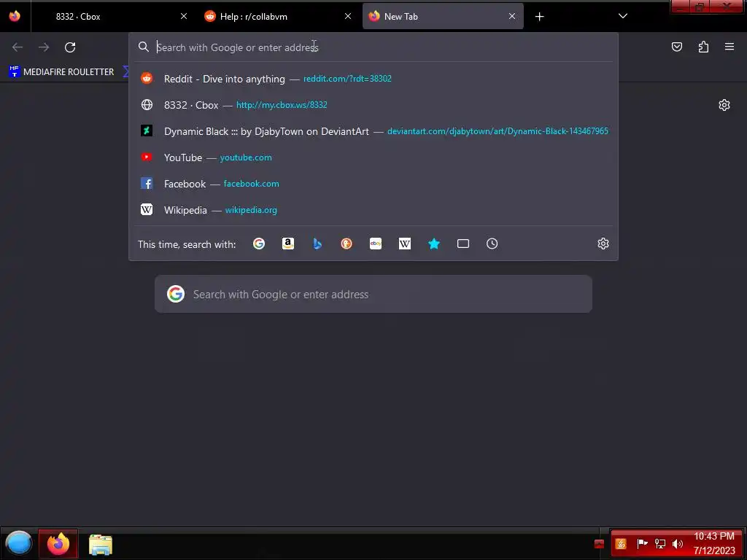Search this time with Google icon

[x=259, y=244]
